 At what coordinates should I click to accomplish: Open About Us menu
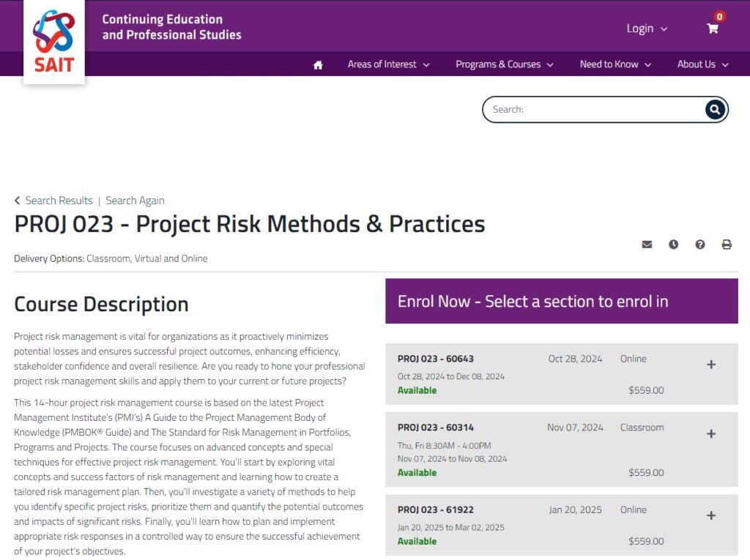point(702,64)
